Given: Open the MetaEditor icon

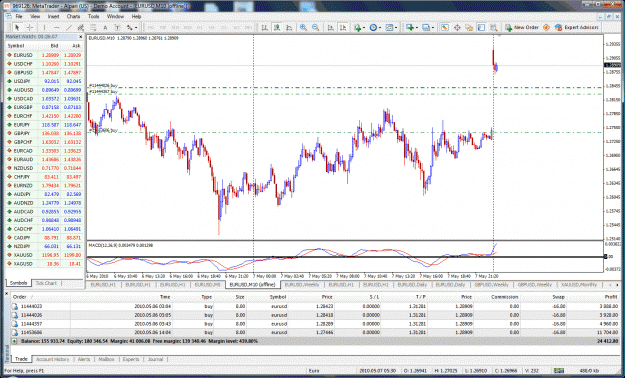Looking at the screenshot, I should (546, 28).
